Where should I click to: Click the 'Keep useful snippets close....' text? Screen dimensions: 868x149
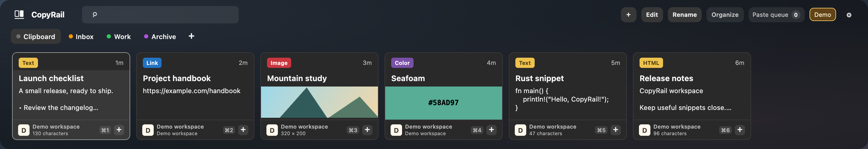[x=685, y=108]
